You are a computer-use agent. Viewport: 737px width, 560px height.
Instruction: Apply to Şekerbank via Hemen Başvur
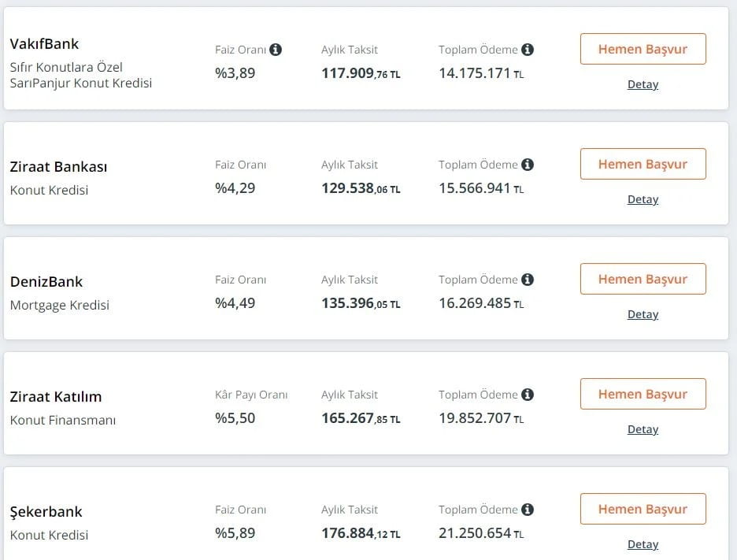point(643,509)
